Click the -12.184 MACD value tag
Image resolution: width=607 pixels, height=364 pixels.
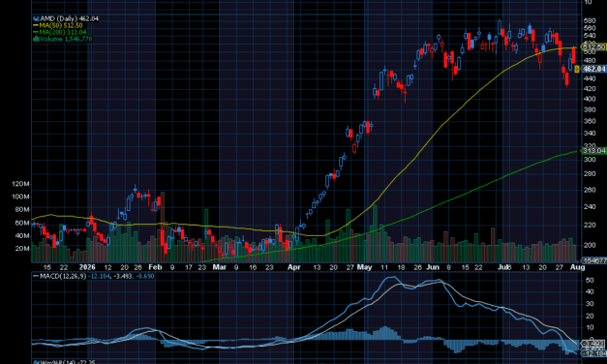594,354
